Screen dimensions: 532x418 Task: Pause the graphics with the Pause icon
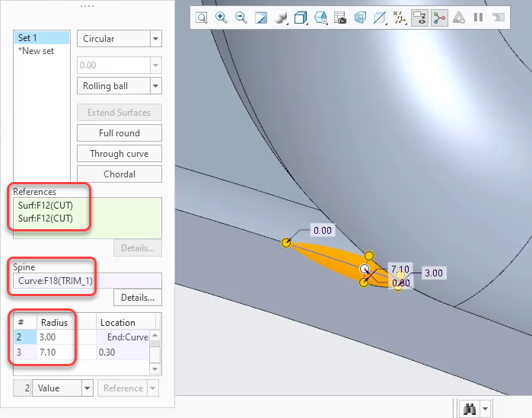click(479, 17)
